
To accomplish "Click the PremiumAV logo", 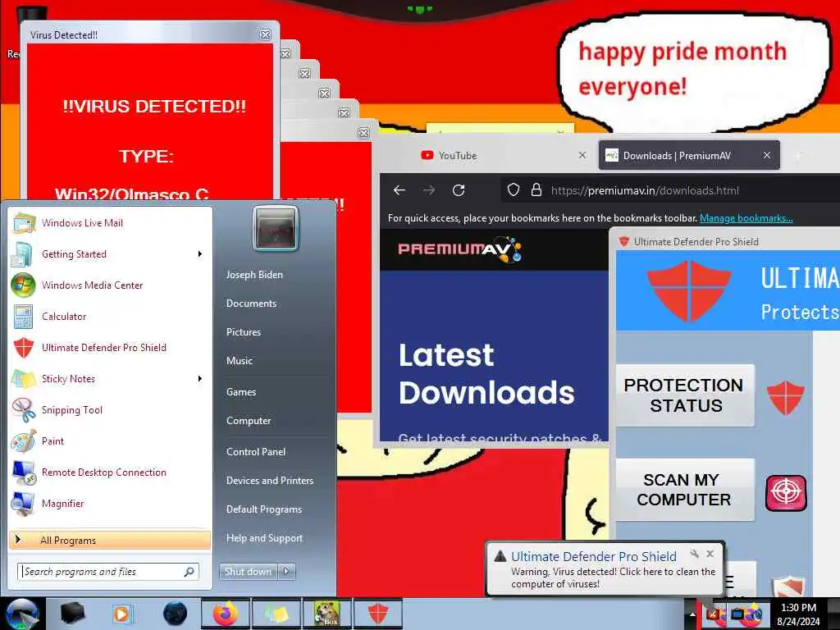I will click(x=459, y=249).
